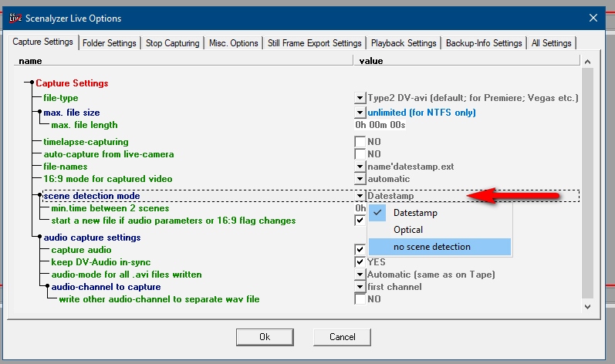Click the first channel value text
Screen dimensions: 615x364
[394, 287]
